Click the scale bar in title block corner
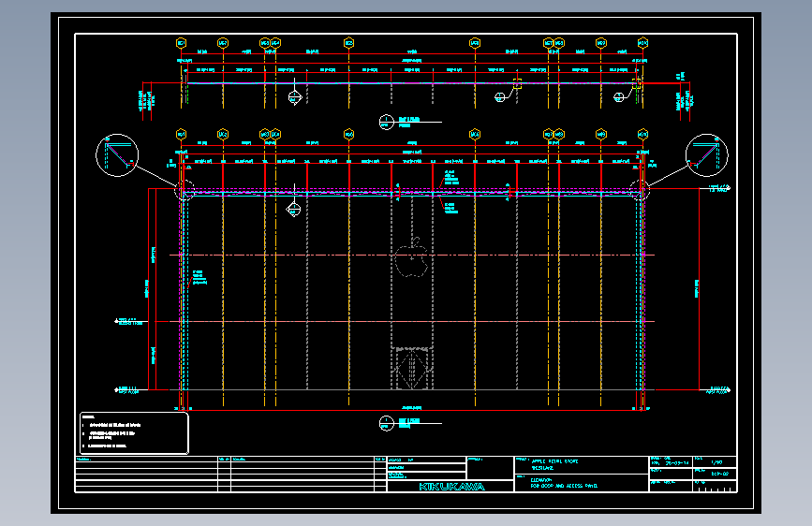The image size is (812, 526). pos(714,489)
